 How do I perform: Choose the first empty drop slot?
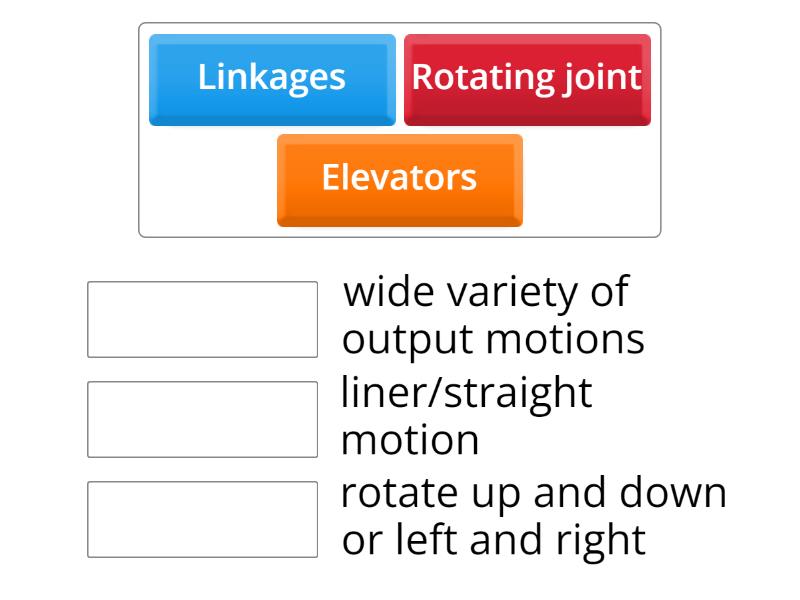202,319
